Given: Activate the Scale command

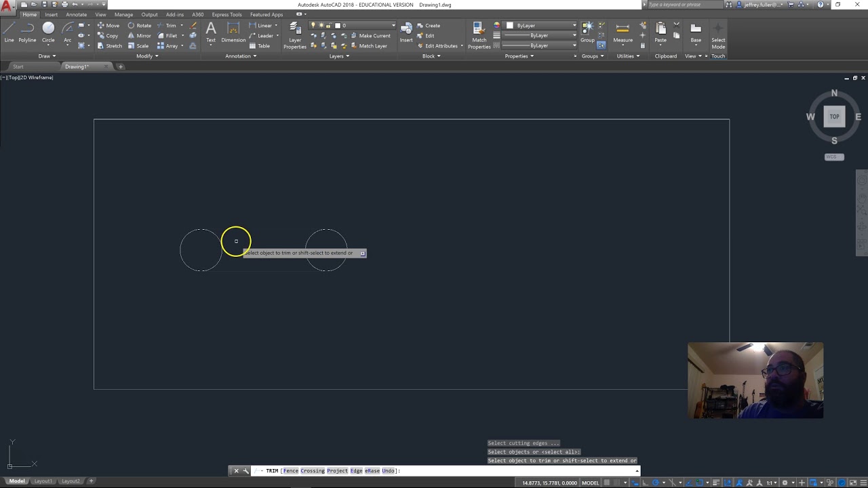Looking at the screenshot, I should (x=138, y=46).
